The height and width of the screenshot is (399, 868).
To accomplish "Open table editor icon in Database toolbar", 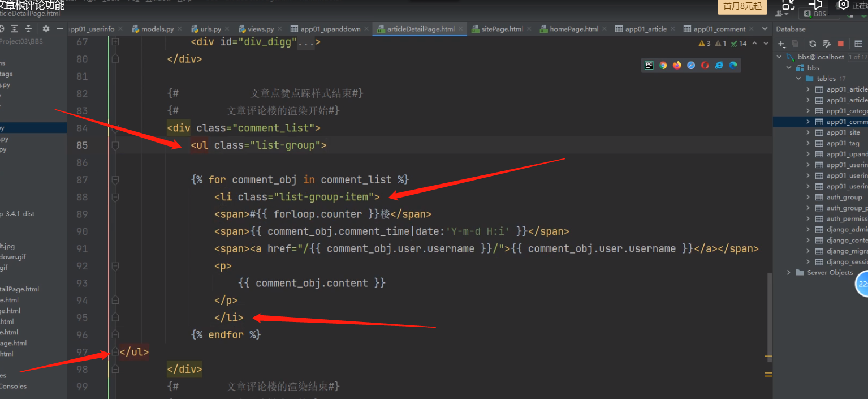I will pyautogui.click(x=860, y=44).
